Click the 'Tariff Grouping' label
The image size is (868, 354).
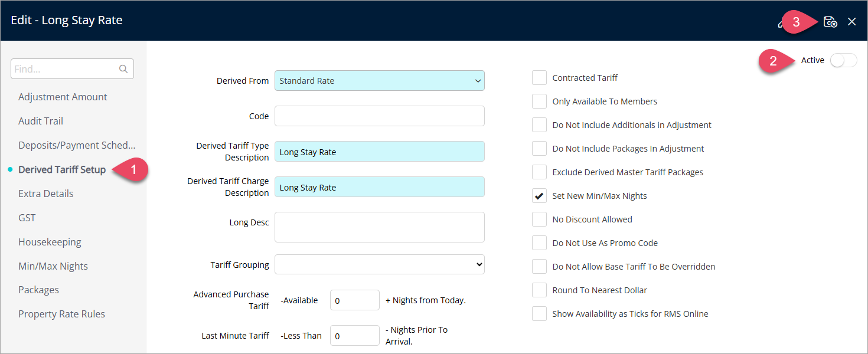240,265
